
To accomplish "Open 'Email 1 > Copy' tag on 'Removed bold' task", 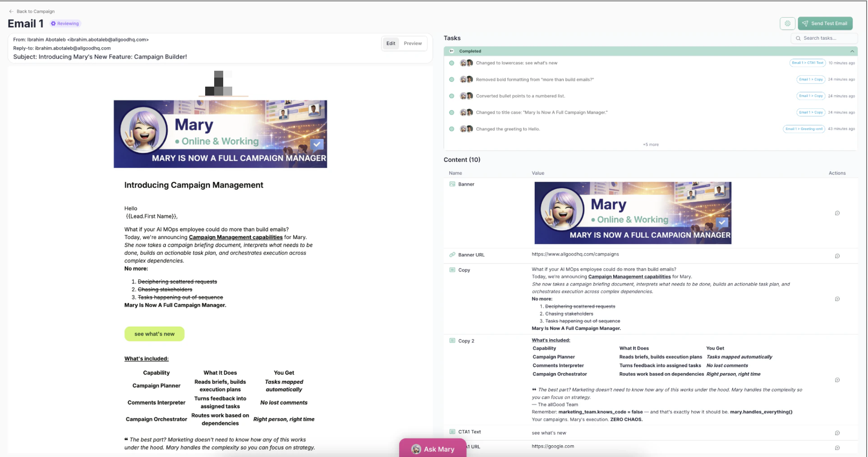I will pos(811,79).
